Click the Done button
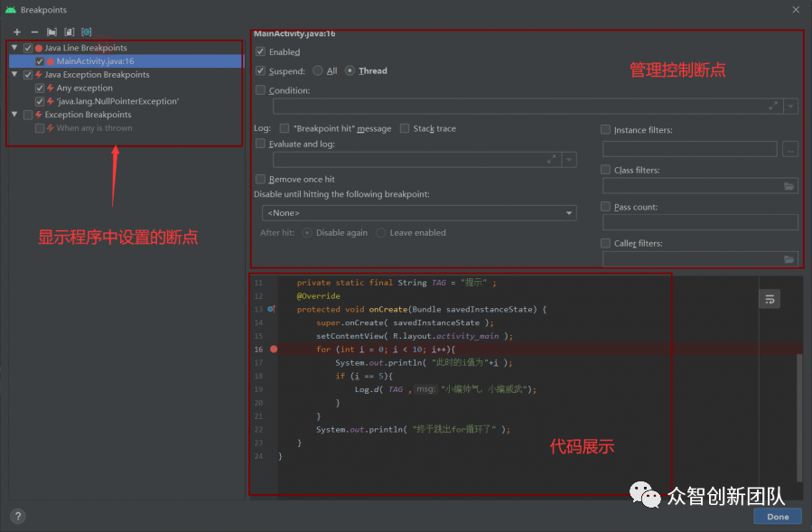The image size is (812, 532). [778, 517]
